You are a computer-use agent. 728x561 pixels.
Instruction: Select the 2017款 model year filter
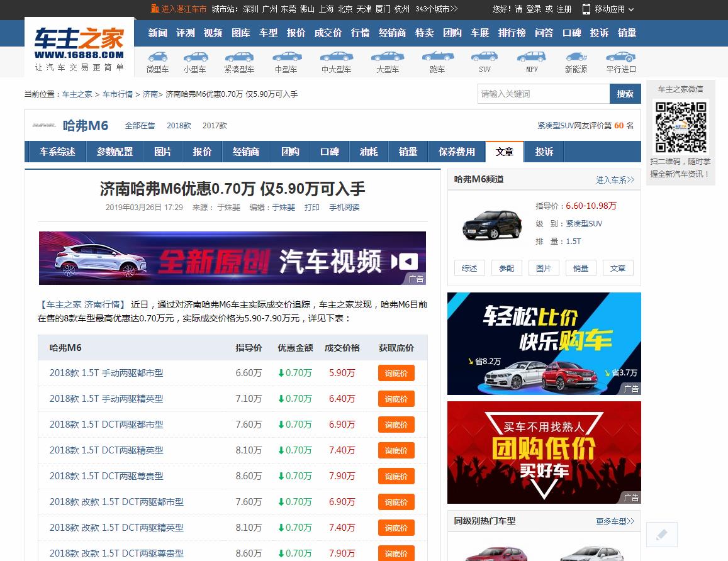[x=215, y=125]
